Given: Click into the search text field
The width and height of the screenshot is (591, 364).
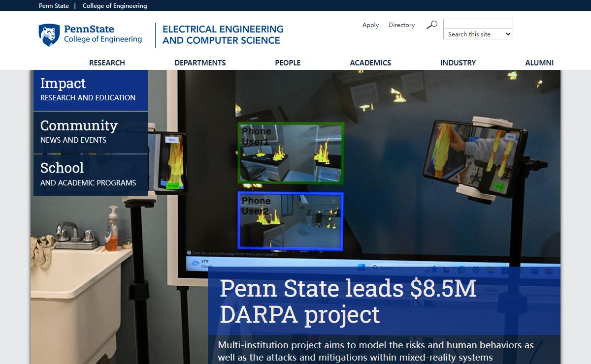Looking at the screenshot, I should click(478, 24).
